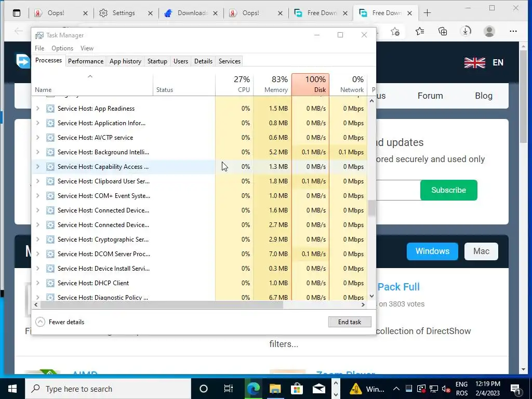Open Blog link on website

(484, 96)
